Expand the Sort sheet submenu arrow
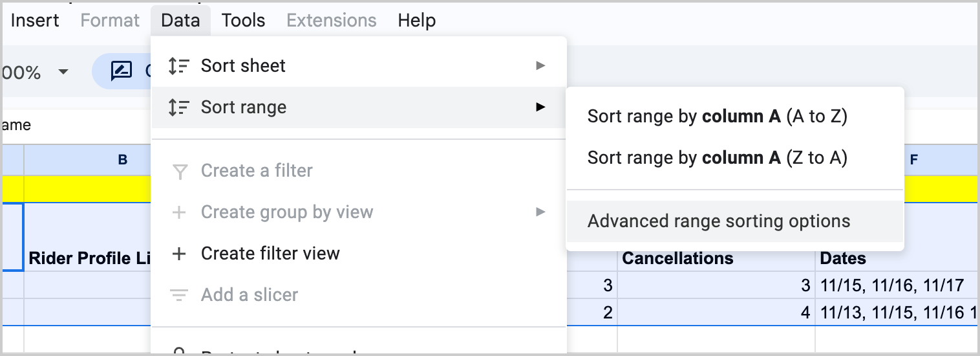Image resolution: width=980 pixels, height=356 pixels. (x=540, y=66)
